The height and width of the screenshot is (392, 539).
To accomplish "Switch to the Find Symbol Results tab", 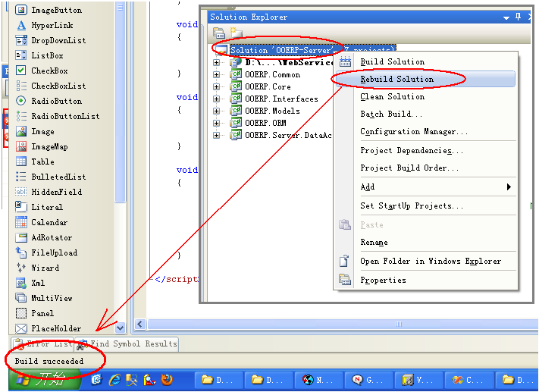I will tap(132, 343).
